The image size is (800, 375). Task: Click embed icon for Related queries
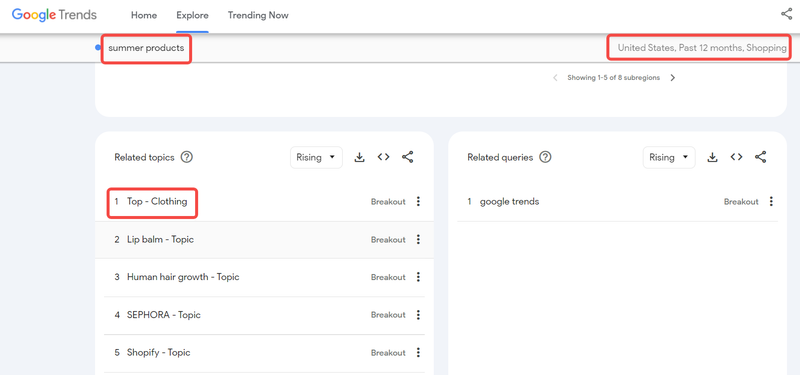(x=736, y=157)
